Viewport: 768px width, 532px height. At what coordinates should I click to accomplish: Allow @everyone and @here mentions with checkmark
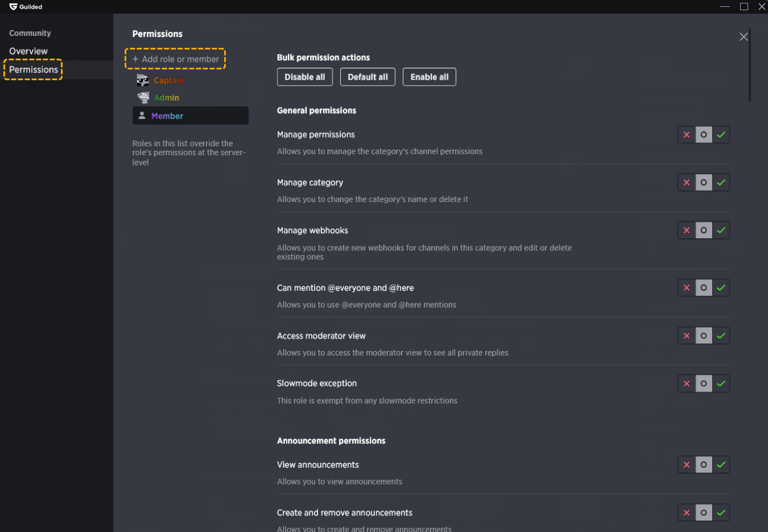click(721, 288)
